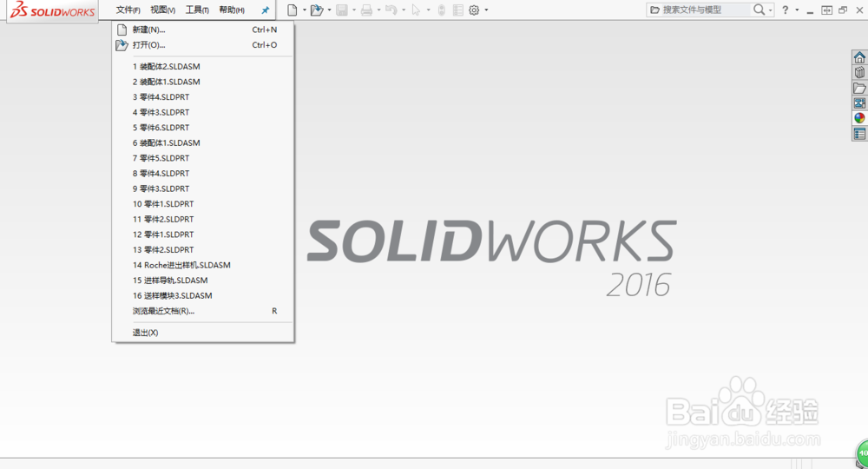Expand the search type dropdown arrow
The width and height of the screenshot is (868, 469).
[x=770, y=10]
